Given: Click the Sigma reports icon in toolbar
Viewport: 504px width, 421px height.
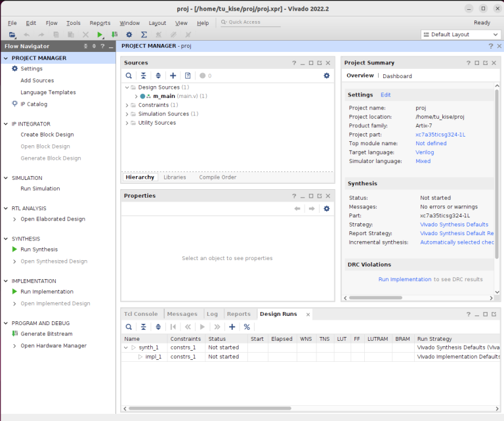Looking at the screenshot, I should point(144,34).
